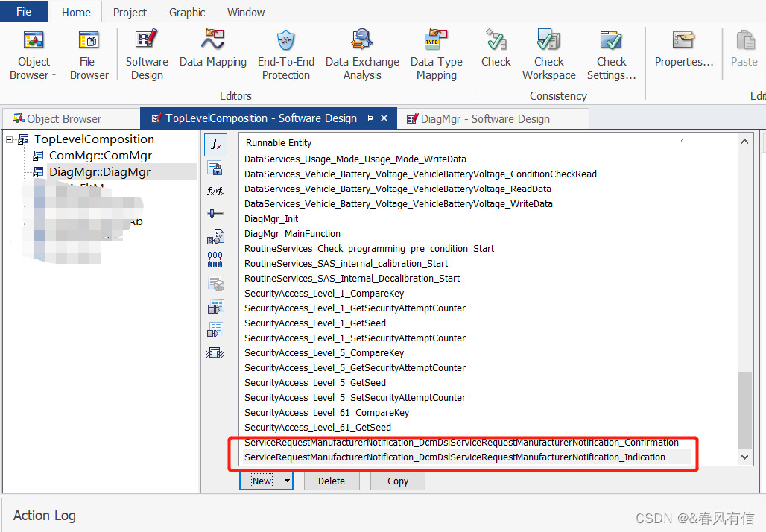Open the Object Browser ribbon dropdown arrow
This screenshot has height=532, width=766.
coord(54,75)
